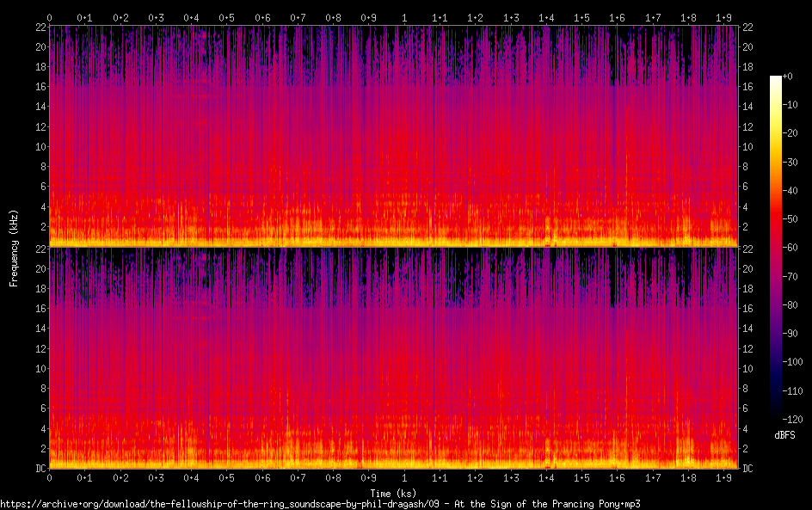
Task: Click the 16 kHz tick on upper-left axis
Action: 40,86
